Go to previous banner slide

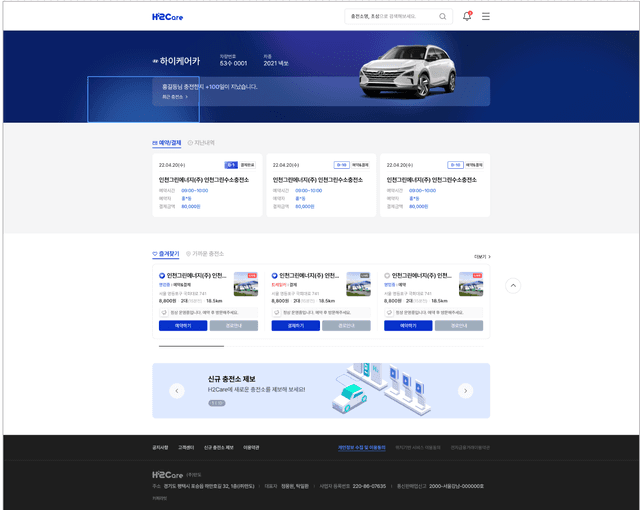(177, 391)
